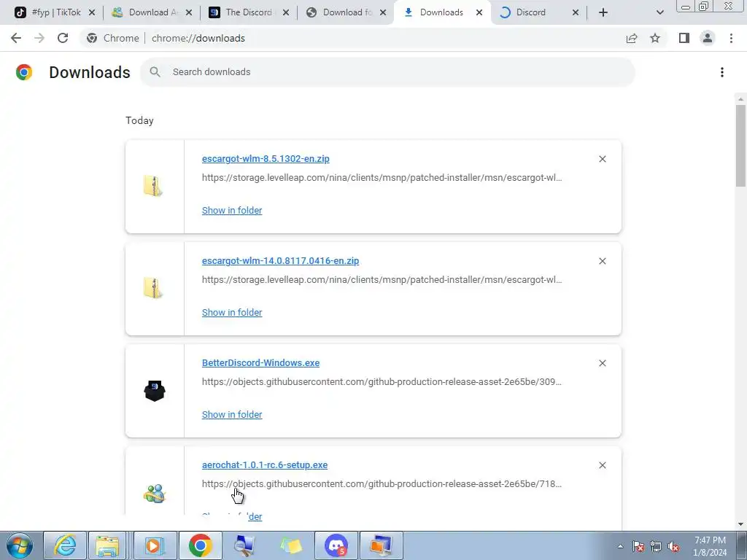Share this page via the share icon
Screen dimensions: 747x560
point(632,38)
